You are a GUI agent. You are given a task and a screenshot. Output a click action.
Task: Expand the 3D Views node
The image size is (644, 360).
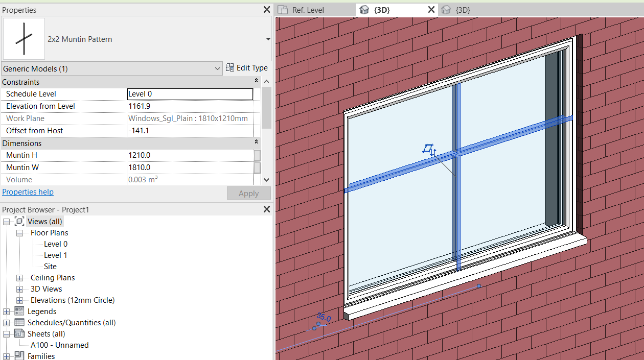pyautogui.click(x=19, y=289)
